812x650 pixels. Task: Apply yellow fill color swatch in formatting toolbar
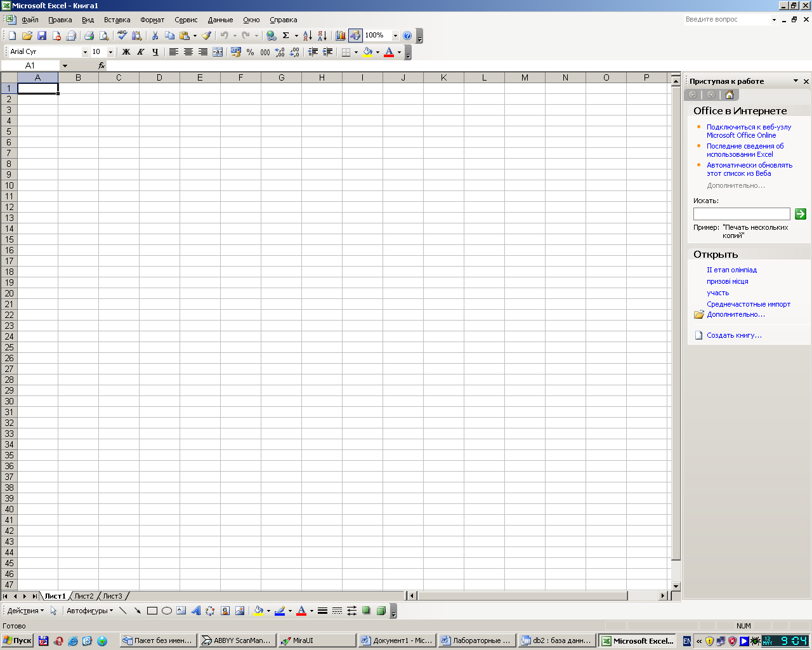tap(367, 52)
